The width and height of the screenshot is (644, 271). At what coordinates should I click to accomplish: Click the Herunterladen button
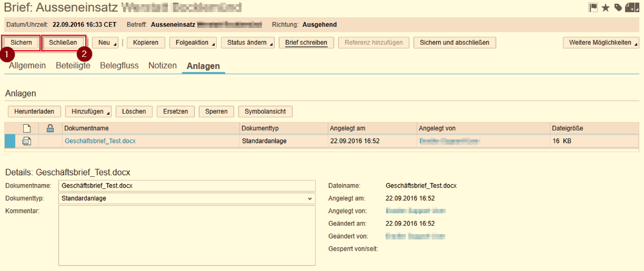click(34, 112)
